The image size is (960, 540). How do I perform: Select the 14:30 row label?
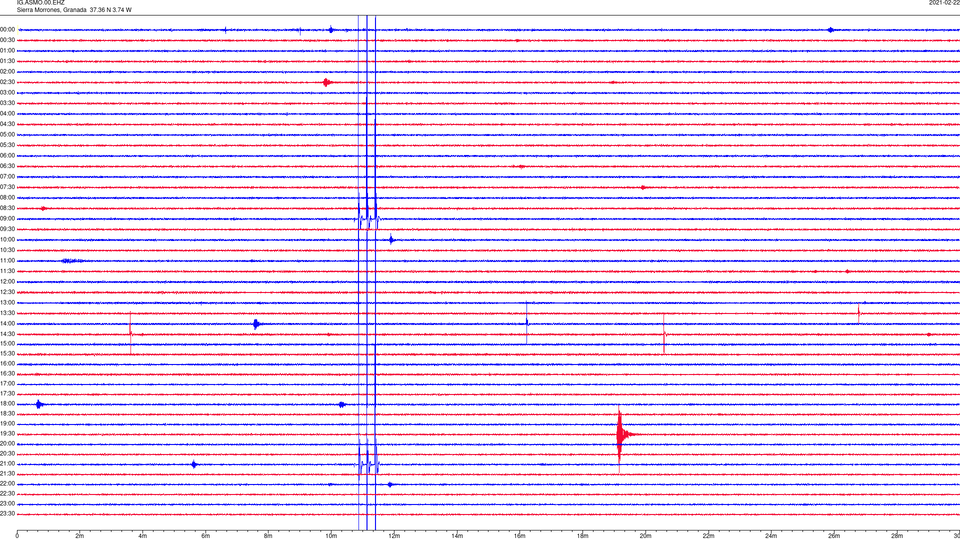pyautogui.click(x=7, y=334)
